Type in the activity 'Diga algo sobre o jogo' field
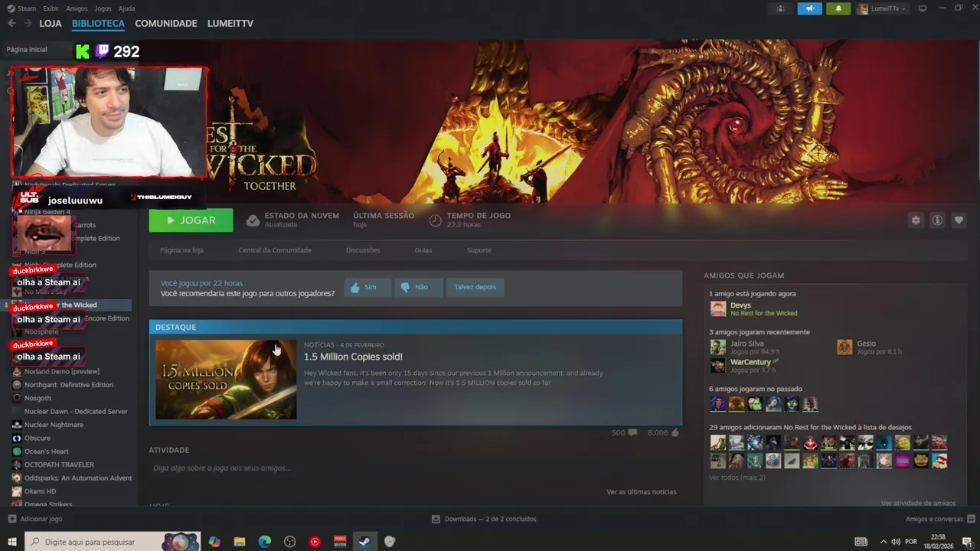Viewport: 980px width, 551px height. tap(415, 468)
